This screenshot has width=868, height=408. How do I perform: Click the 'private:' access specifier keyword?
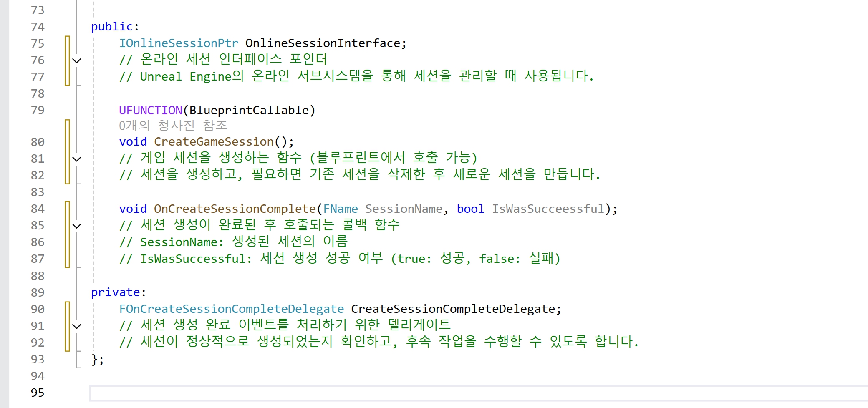pos(119,292)
